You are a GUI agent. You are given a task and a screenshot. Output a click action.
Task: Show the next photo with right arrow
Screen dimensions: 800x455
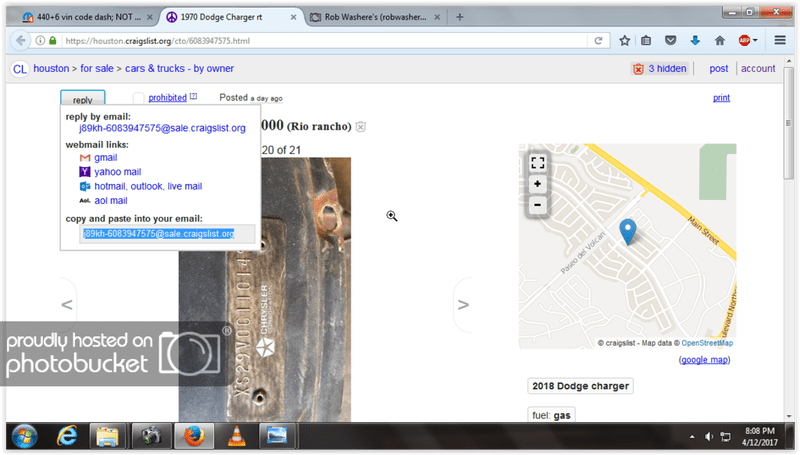[463, 305]
